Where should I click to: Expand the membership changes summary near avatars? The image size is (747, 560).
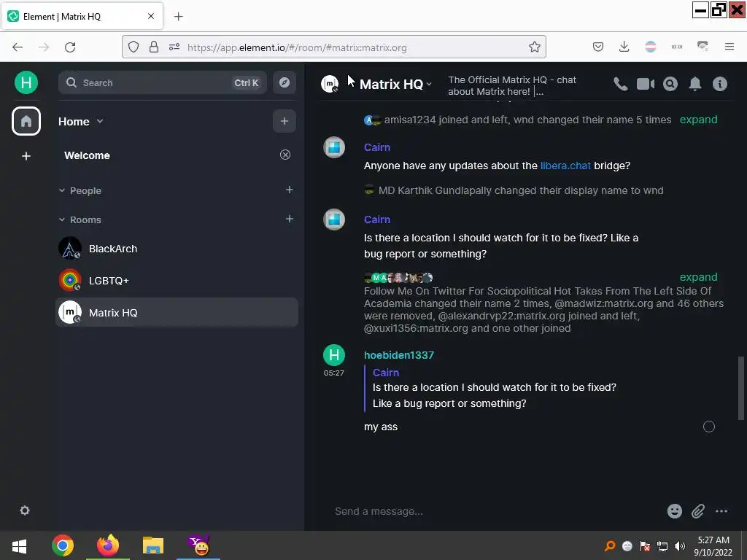tap(698, 276)
